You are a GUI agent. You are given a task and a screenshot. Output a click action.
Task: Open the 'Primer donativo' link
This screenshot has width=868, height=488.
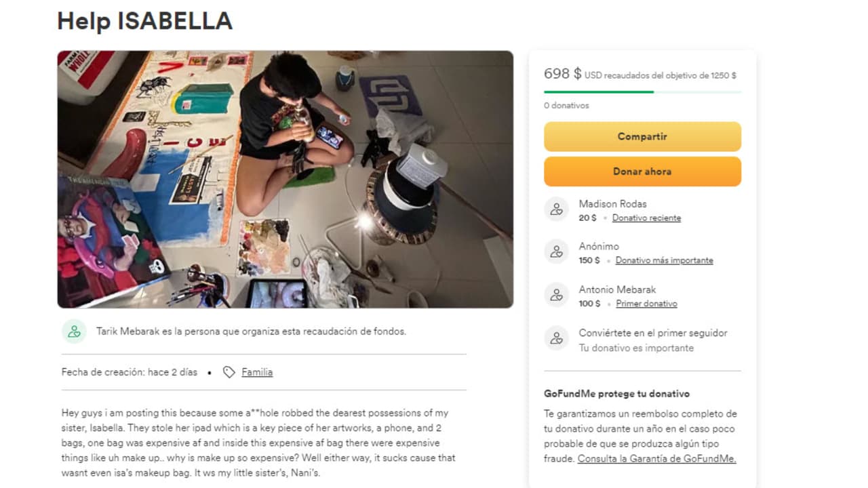pos(647,303)
